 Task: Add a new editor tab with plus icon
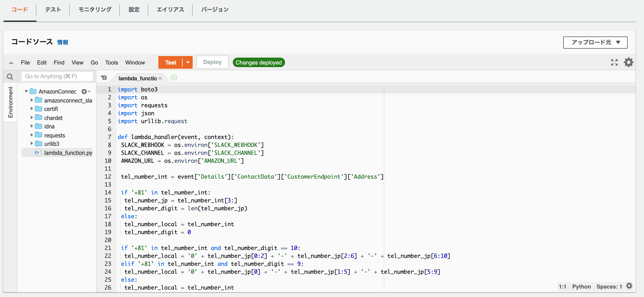pyautogui.click(x=174, y=77)
